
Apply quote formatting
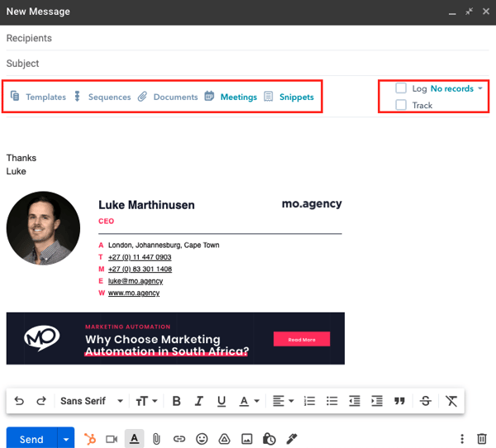pyautogui.click(x=399, y=401)
